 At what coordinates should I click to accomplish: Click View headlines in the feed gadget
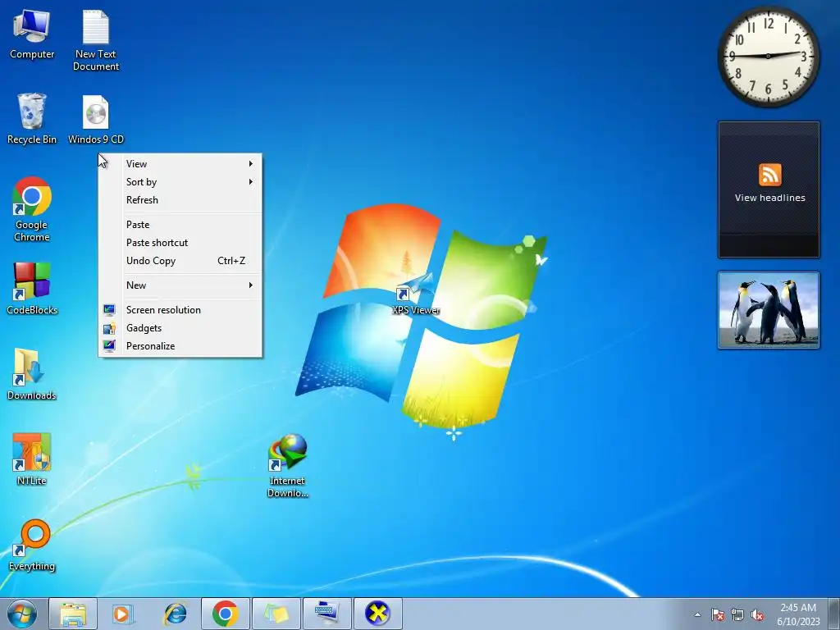click(x=769, y=198)
